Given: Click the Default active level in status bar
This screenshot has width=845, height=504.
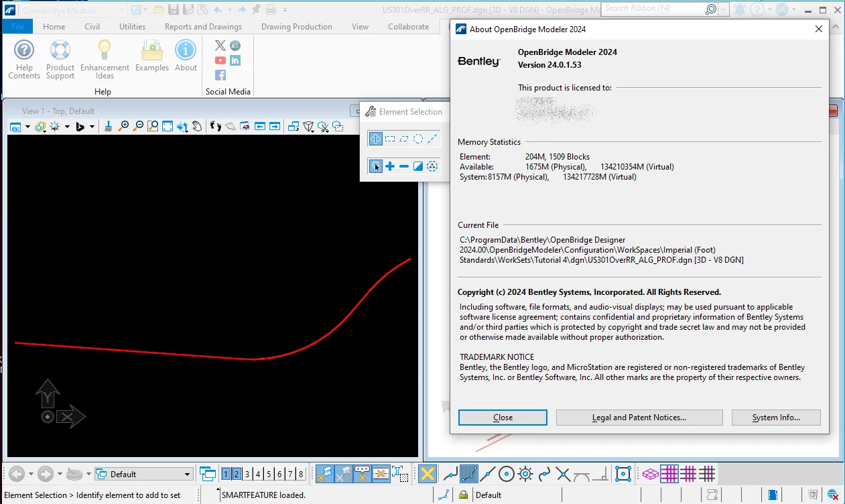Looking at the screenshot, I should 489,495.
